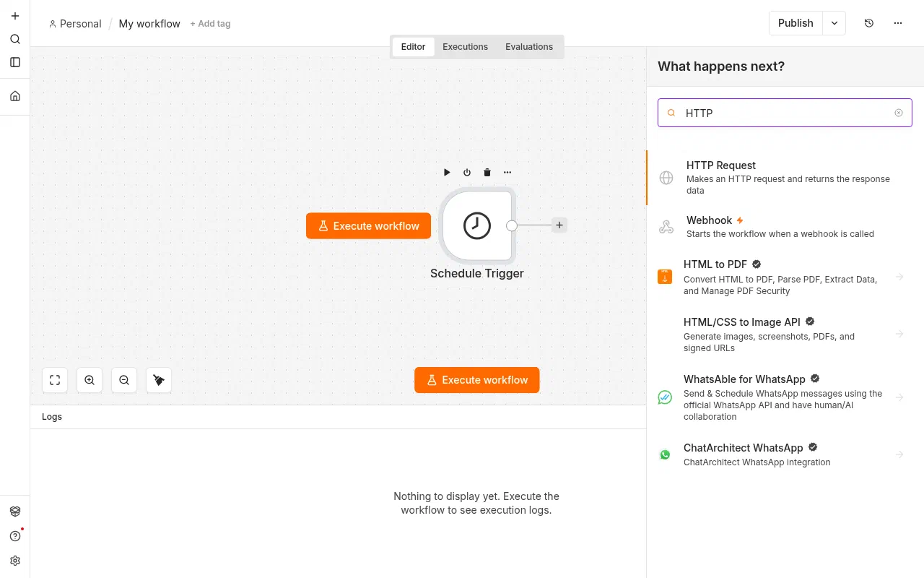Image resolution: width=924 pixels, height=578 pixels.
Task: Click the Personal project breadcrumb
Action: (75, 24)
